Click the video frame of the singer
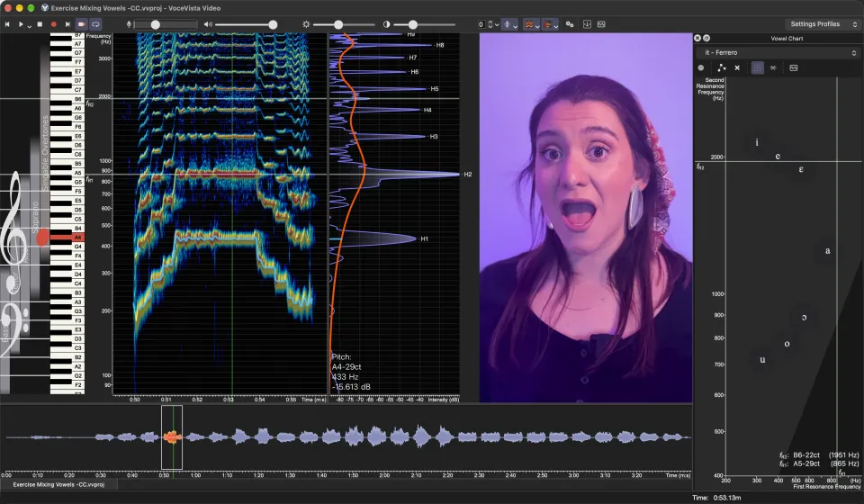 coord(586,218)
